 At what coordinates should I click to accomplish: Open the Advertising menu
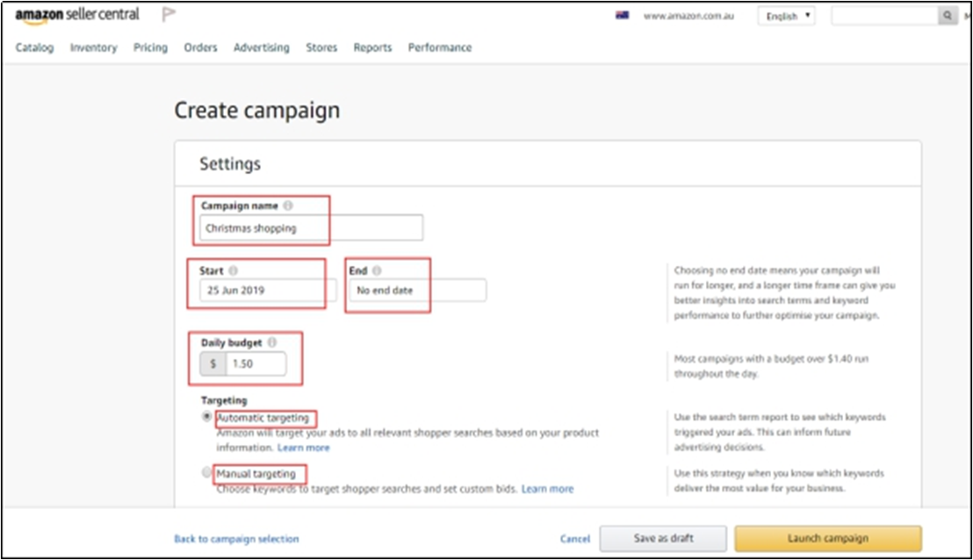pos(261,47)
